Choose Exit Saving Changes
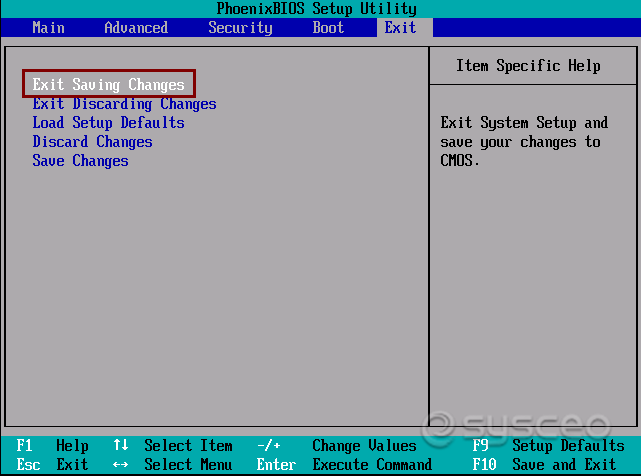 pyautogui.click(x=109, y=84)
